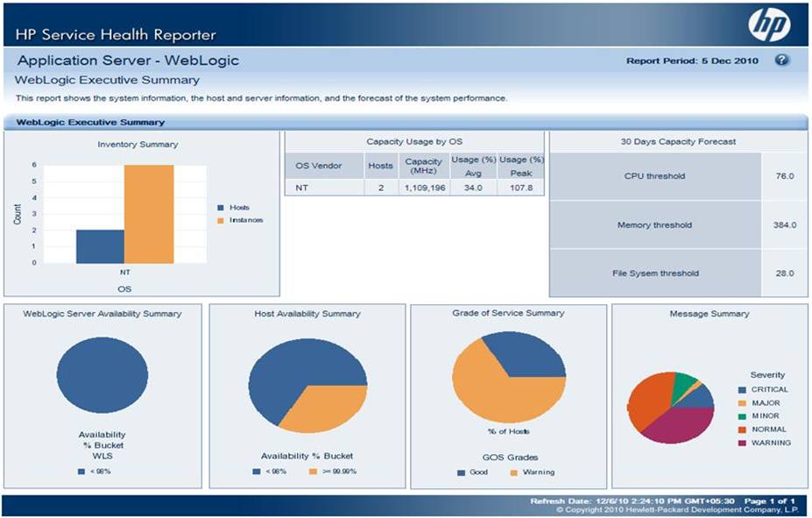Select the orange Instances bar in Inventory chart
The width and height of the screenshot is (812, 518).
click(149, 215)
